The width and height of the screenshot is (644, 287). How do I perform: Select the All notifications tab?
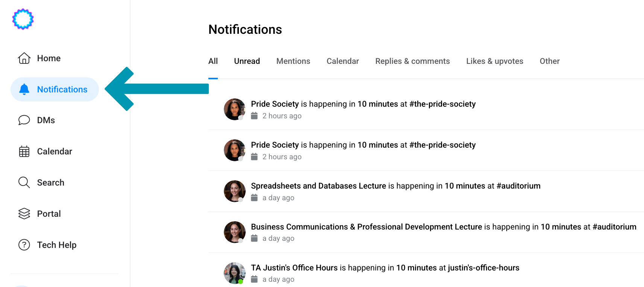213,61
